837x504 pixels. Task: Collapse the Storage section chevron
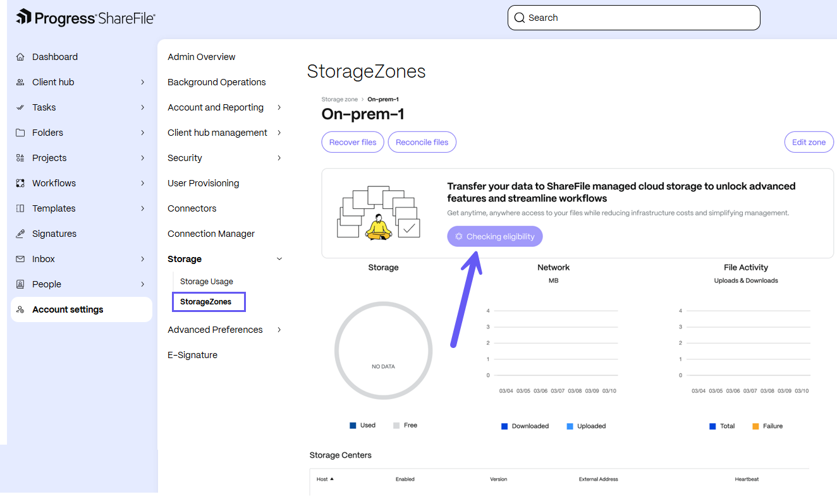coord(279,259)
